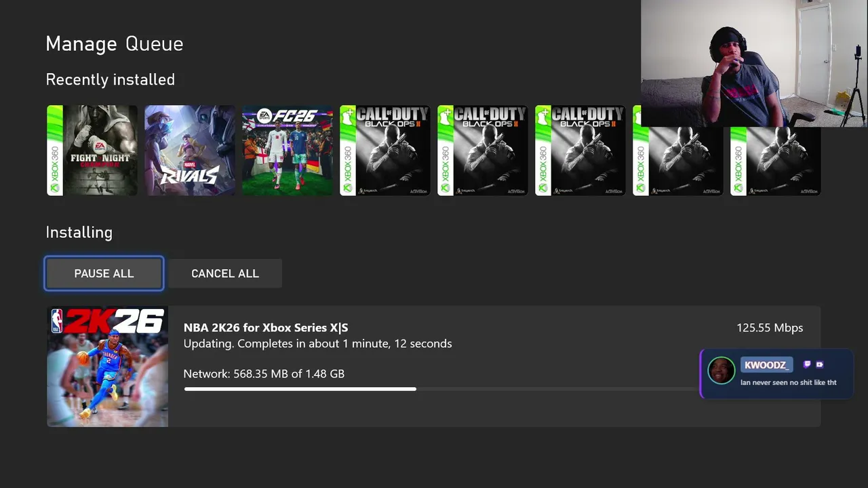The image size is (868, 488).
Task: Click the chat message "Ian never seen no shit like tht"
Action: point(788,382)
